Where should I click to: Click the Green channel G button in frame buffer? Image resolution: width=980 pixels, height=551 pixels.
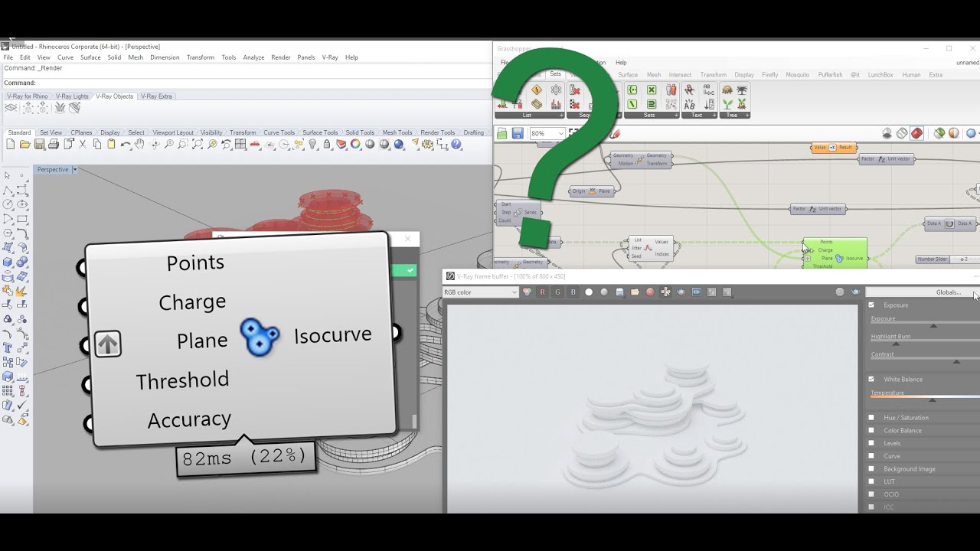click(557, 292)
